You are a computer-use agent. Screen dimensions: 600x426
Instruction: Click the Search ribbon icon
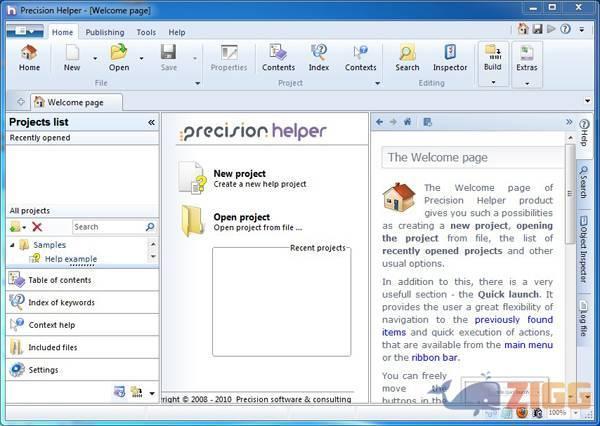coord(407,52)
